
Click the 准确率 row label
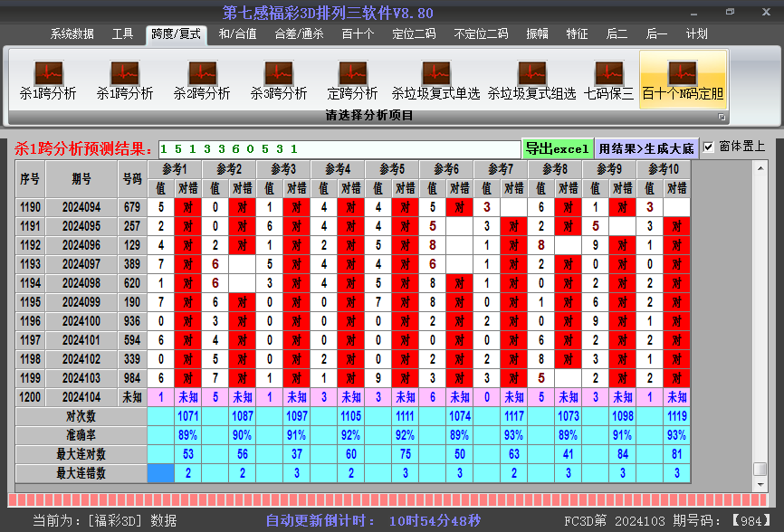point(81,435)
